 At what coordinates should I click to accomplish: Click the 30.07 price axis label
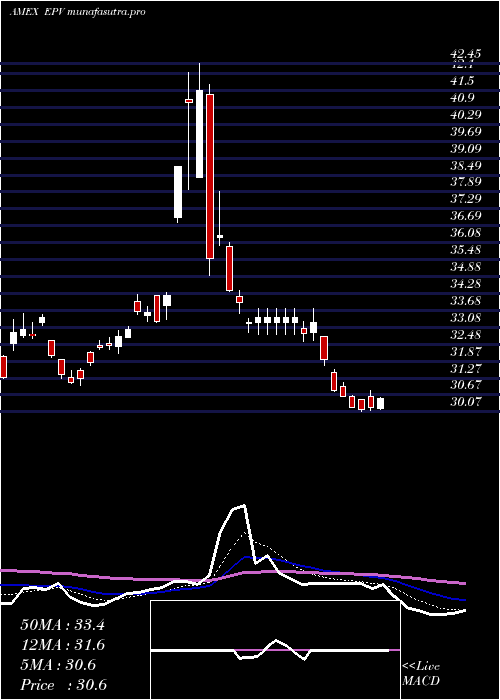[466, 402]
